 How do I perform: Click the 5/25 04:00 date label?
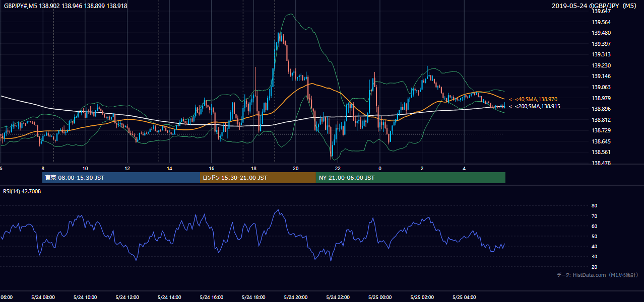tap(464, 297)
